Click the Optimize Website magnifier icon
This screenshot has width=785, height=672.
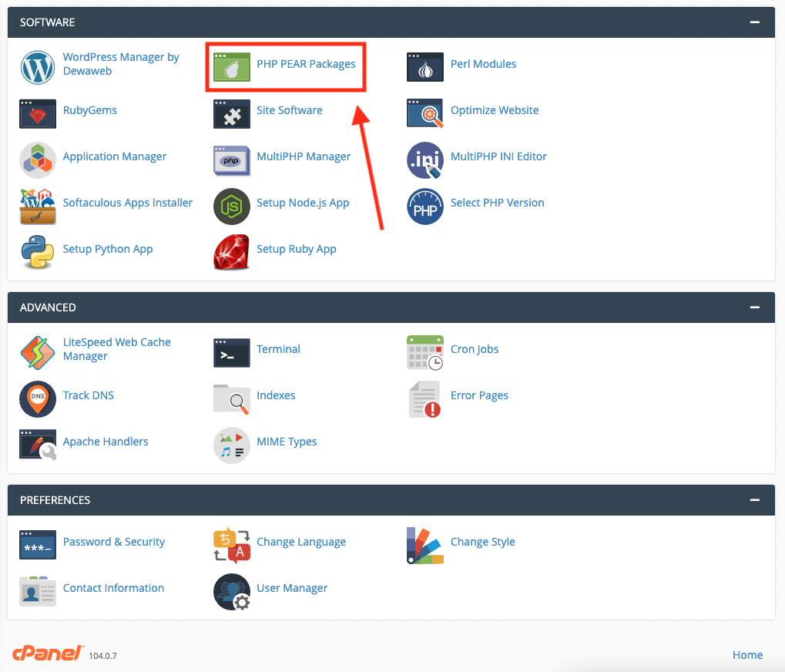pos(425,113)
